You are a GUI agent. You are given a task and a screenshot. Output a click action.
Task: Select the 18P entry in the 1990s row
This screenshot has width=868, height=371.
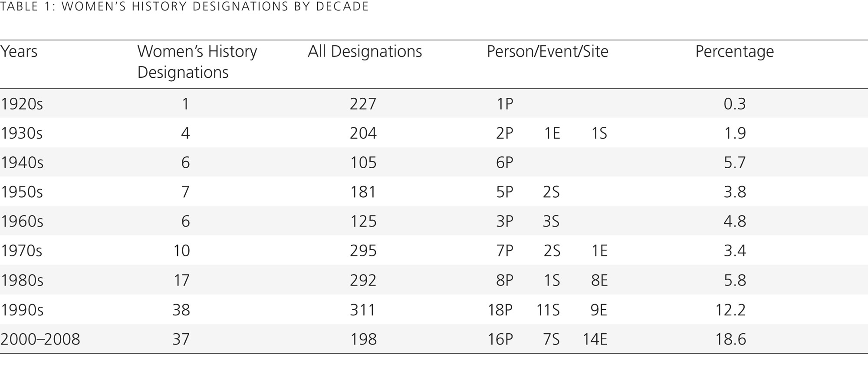coord(500,310)
